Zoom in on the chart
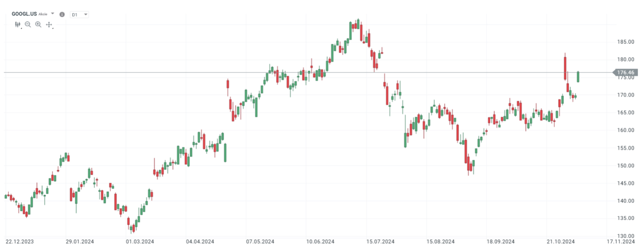 (38, 25)
